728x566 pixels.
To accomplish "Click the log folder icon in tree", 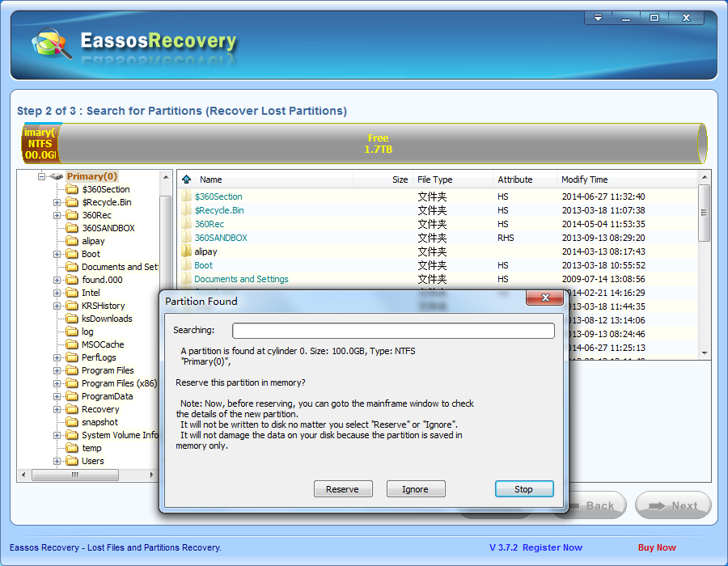I will tap(72, 332).
